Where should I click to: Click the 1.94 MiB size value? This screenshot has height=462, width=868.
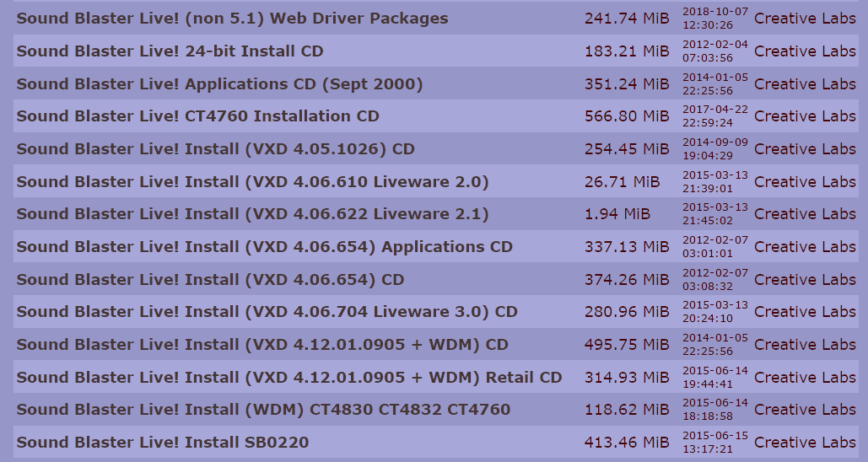(x=617, y=213)
